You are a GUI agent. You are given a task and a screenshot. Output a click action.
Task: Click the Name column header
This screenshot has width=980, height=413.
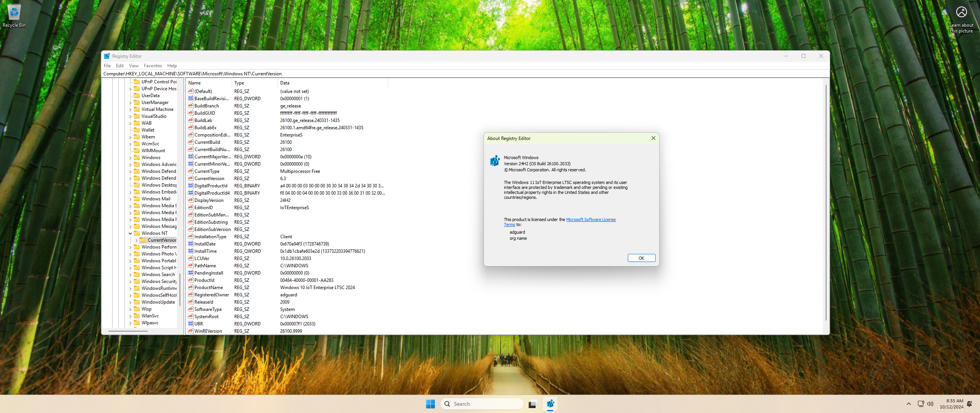point(209,83)
